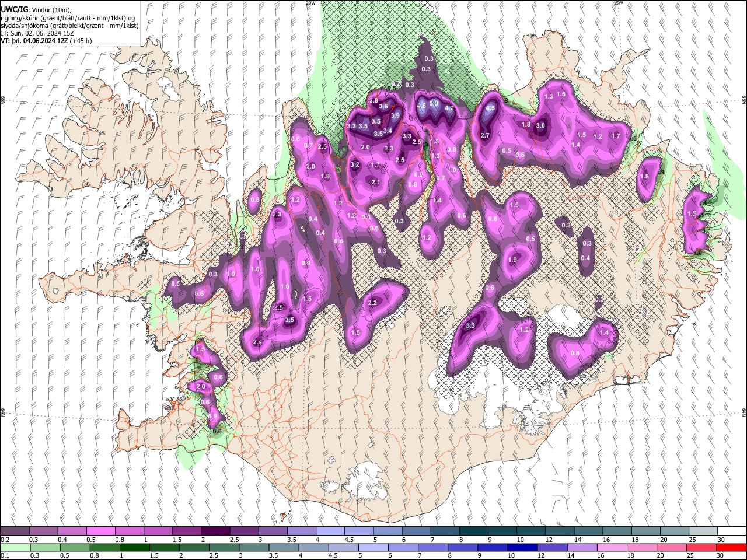Click the '2.1' precipitation value on map
The width and height of the screenshot is (747, 560).
tap(376, 183)
